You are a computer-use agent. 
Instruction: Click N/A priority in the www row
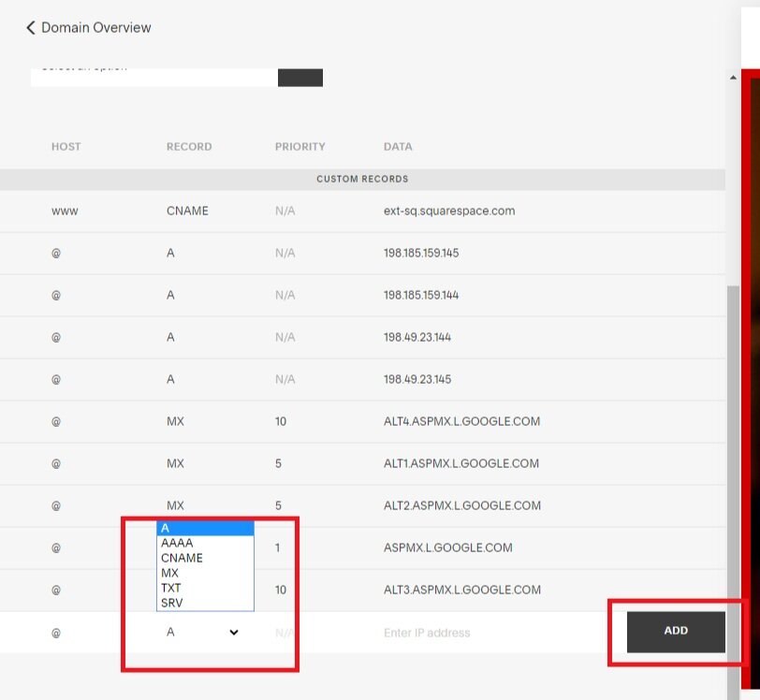click(285, 211)
